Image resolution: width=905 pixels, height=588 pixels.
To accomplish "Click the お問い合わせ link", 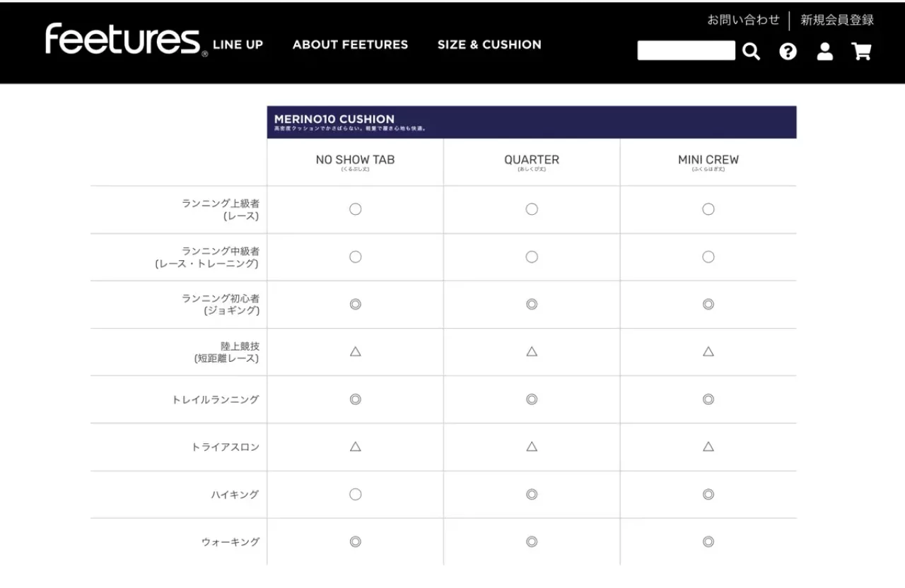I will (743, 20).
